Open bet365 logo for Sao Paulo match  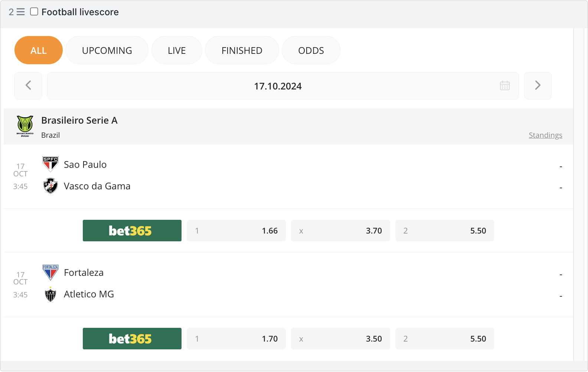tap(132, 231)
